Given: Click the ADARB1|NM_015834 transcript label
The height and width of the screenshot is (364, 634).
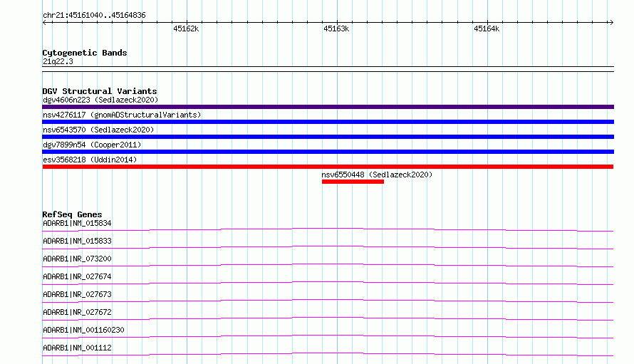Looking at the screenshot, I should click(x=77, y=223).
